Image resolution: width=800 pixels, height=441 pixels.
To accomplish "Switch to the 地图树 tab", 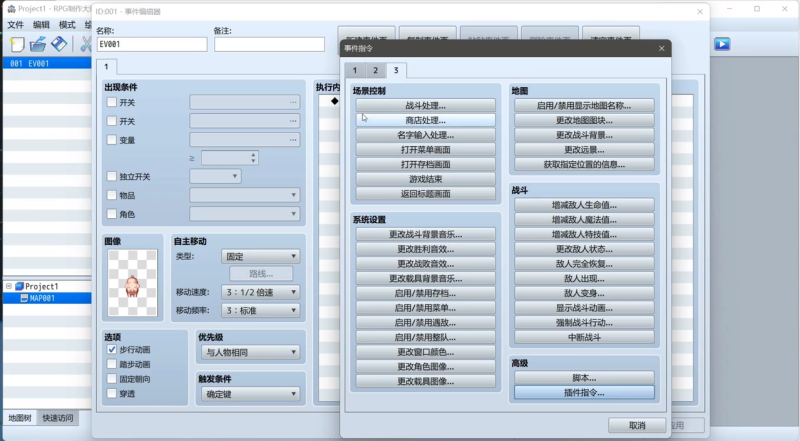I will [x=20, y=418].
